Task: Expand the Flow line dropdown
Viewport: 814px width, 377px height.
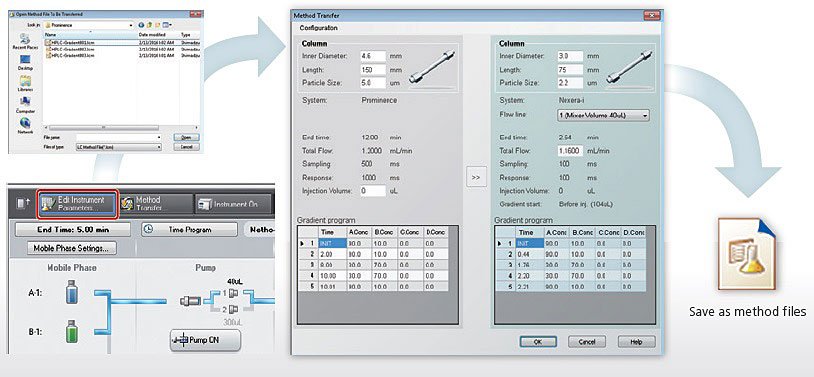Action: tap(603, 116)
